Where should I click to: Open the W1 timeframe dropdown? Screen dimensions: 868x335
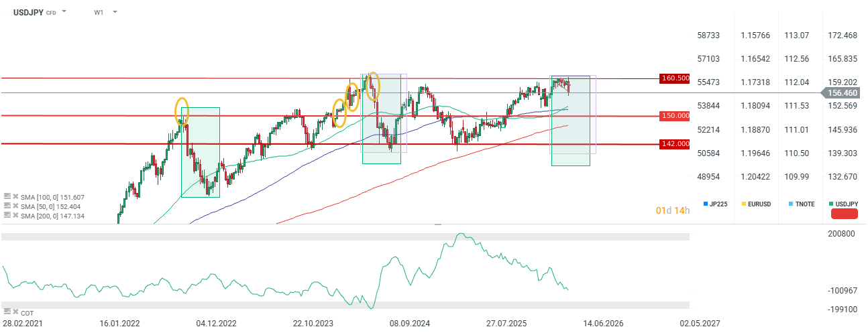[x=115, y=12]
